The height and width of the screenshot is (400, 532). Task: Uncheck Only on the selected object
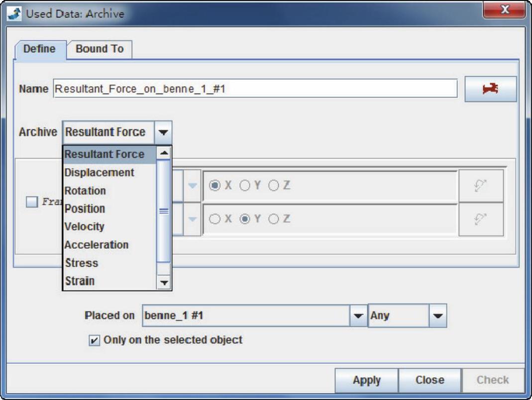point(93,340)
